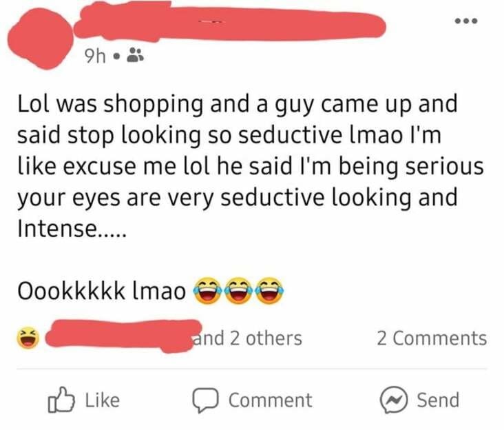Open the 2 Comments link
Screen dimensions: 504x430
(x=432, y=338)
